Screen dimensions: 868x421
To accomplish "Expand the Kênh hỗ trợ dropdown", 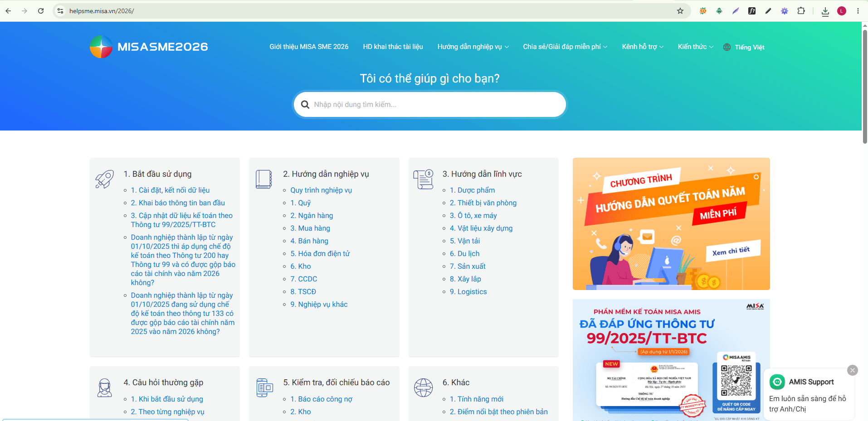I will click(643, 47).
